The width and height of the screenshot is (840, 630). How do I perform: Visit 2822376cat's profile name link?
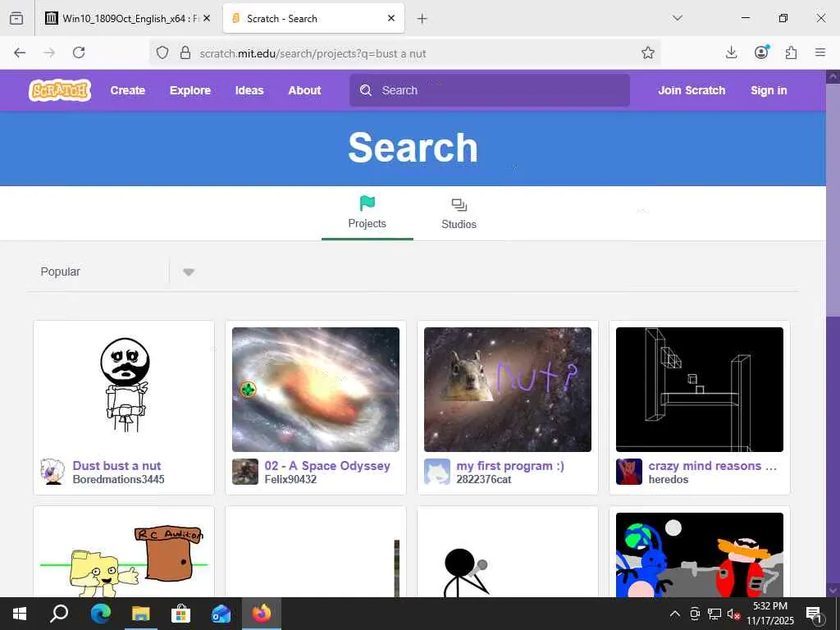(484, 479)
